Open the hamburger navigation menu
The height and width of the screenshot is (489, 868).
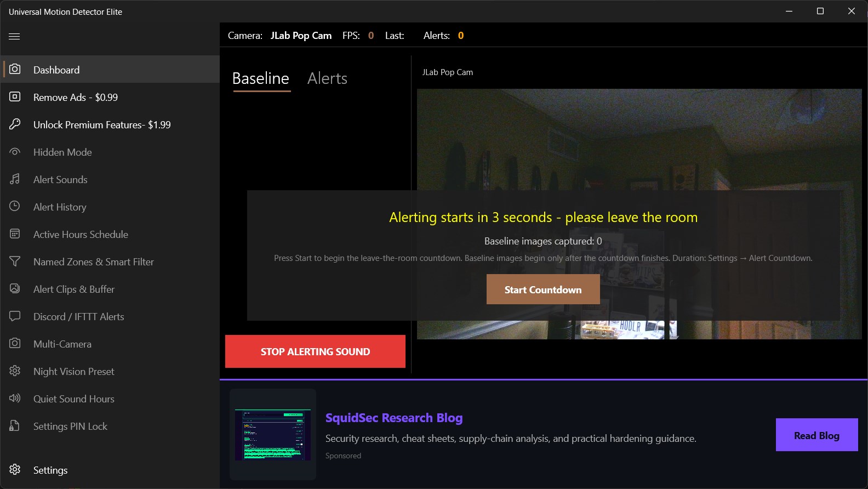tap(14, 36)
